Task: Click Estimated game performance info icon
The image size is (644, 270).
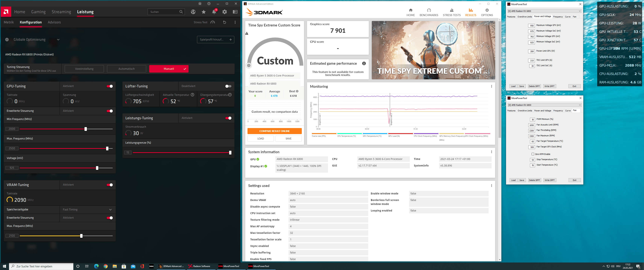Action: pos(364,63)
